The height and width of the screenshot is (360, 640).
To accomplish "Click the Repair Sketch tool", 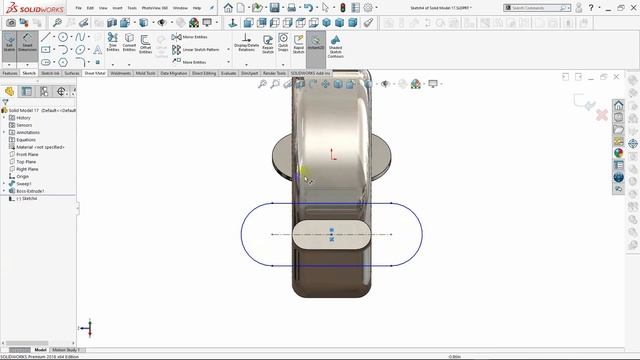I will (268, 44).
